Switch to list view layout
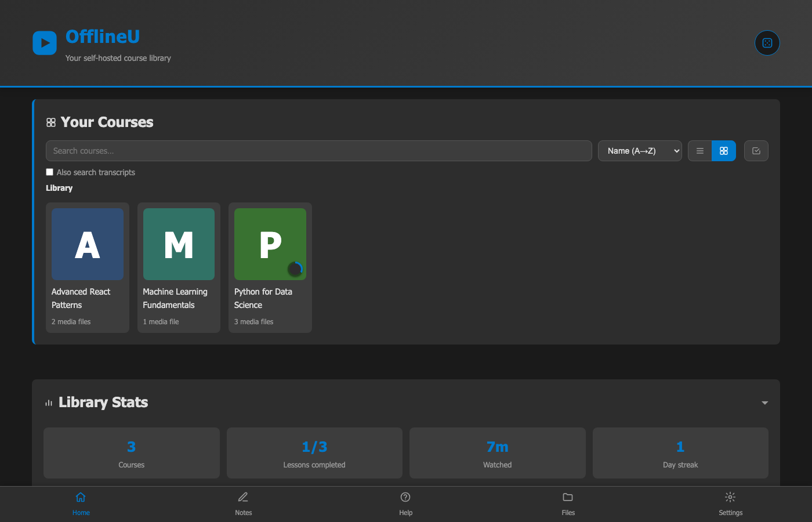This screenshot has height=522, width=812. coord(700,151)
